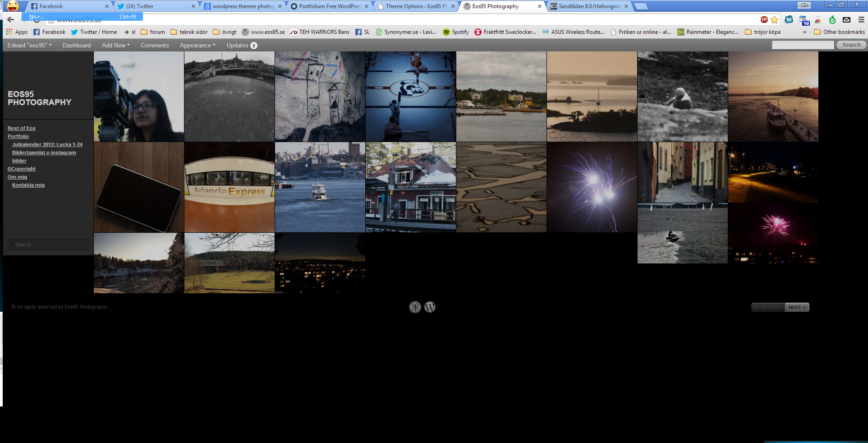Click the browser back arrow
The width and height of the screenshot is (868, 443).
10,19
